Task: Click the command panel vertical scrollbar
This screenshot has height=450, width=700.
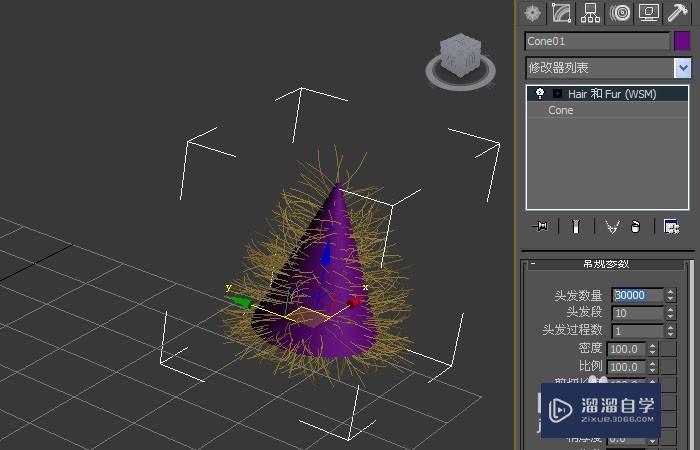Action: click(693, 355)
